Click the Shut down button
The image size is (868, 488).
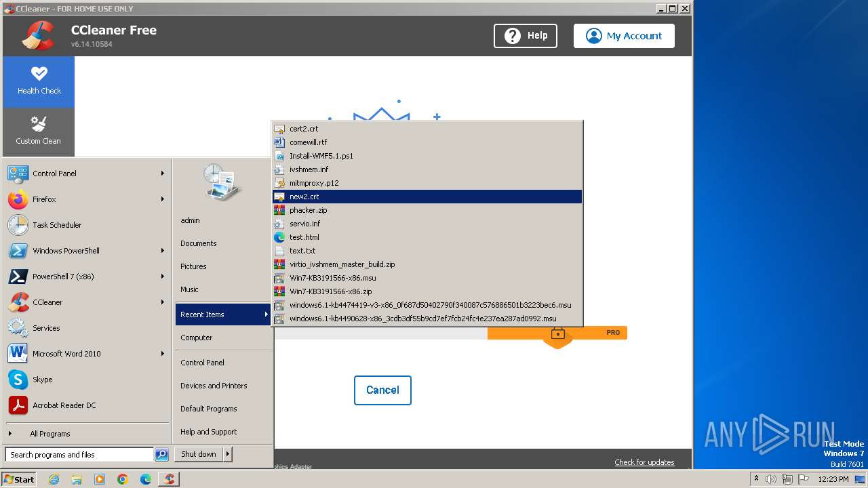pyautogui.click(x=199, y=454)
